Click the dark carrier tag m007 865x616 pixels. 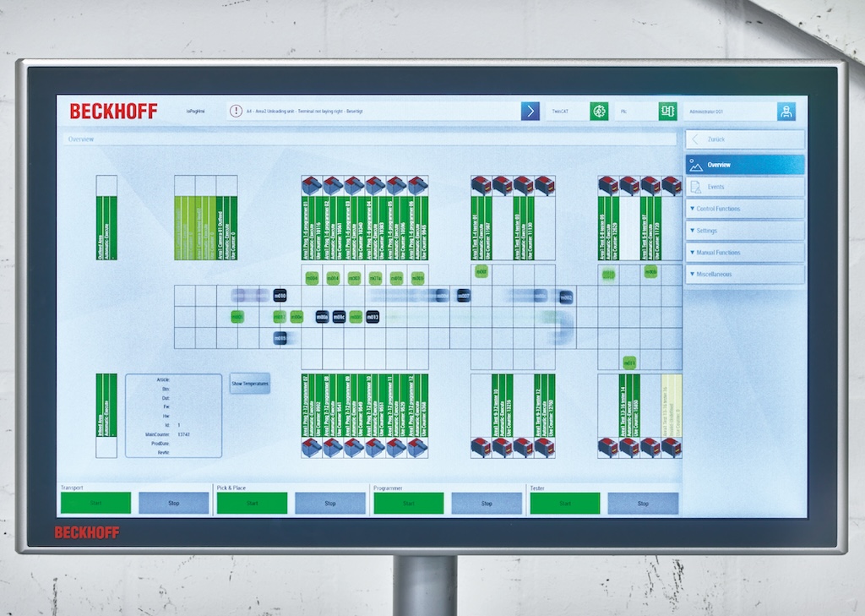pyautogui.click(x=464, y=296)
